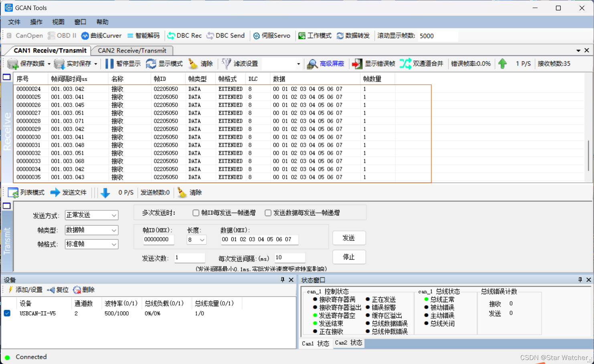The height and width of the screenshot is (364, 594).
Task: Close the 状态窗口 panel
Action: click(588, 280)
